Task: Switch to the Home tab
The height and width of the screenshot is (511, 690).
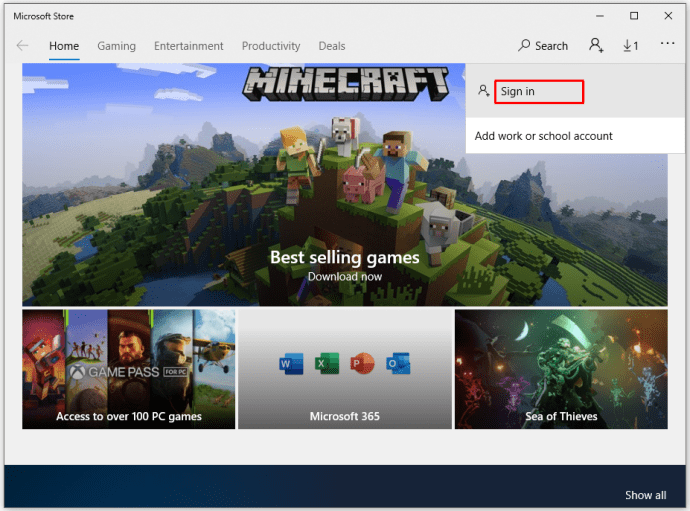Action: tap(64, 46)
